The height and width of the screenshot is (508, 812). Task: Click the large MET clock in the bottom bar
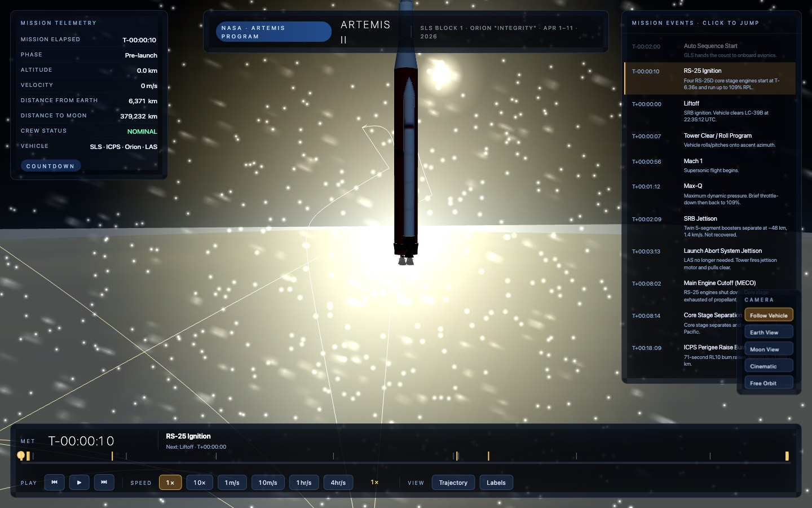pos(81,441)
